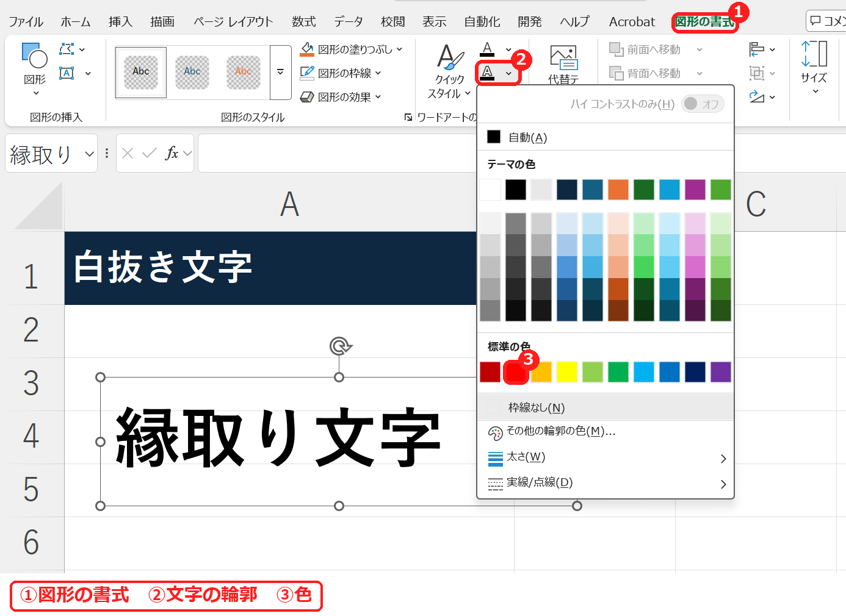Click the 代替テキスト alt text icon

(563, 64)
